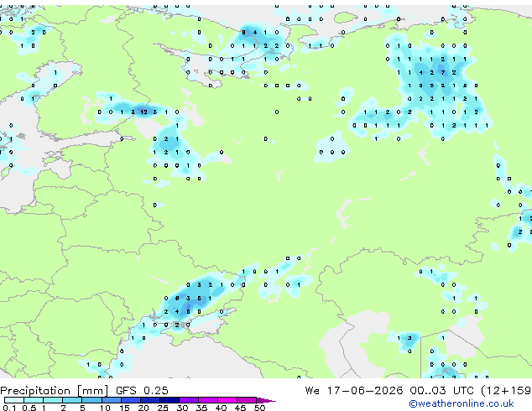532x411 pixels.
Task: Click the 12 mm precipitation value on map
Action: pos(143,112)
